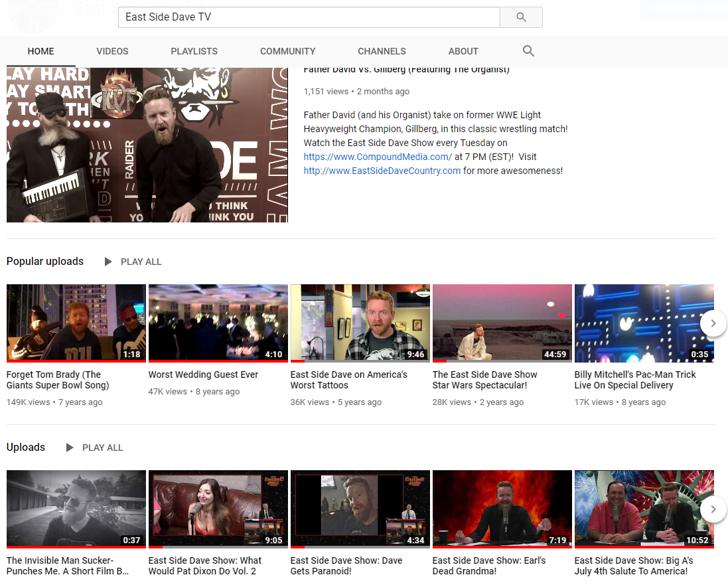Open the Earl's Dead Grandma thumbnail
The height and width of the screenshot is (583, 728).
[x=502, y=509]
